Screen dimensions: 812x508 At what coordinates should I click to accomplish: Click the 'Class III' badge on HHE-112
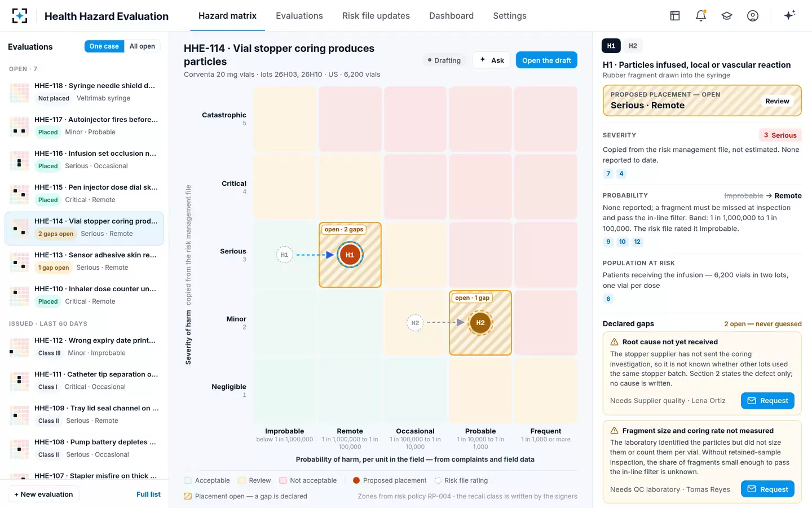click(x=50, y=353)
